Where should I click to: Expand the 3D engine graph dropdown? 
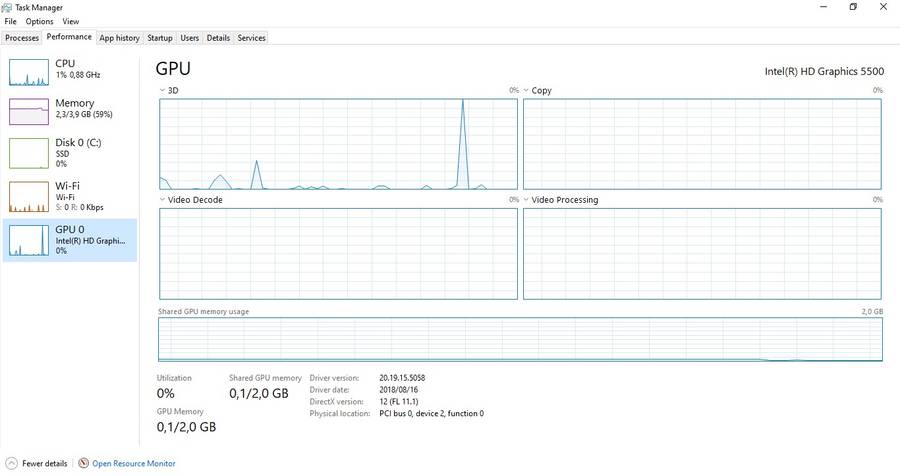pos(163,90)
